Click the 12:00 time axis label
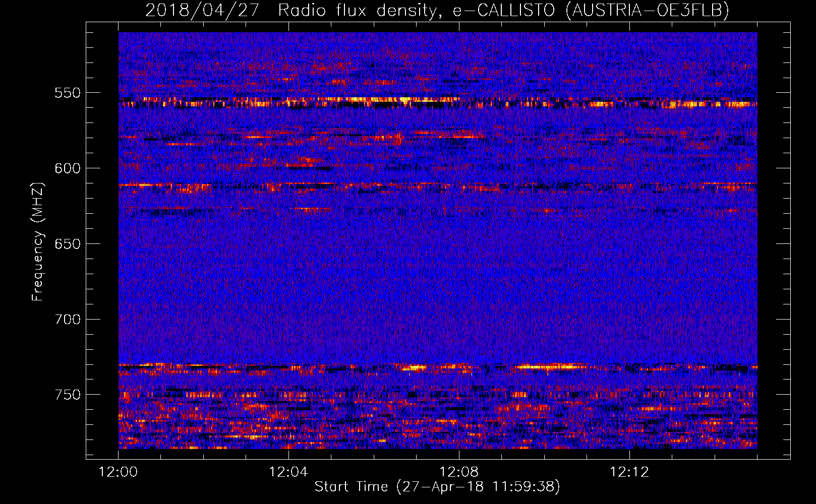Screen dimensions: 816x504 [119, 472]
